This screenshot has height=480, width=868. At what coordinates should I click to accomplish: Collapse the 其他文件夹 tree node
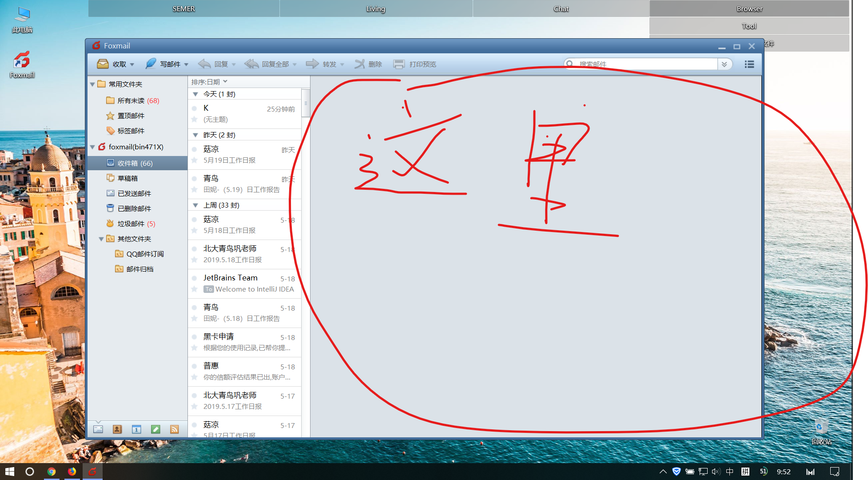[101, 239]
